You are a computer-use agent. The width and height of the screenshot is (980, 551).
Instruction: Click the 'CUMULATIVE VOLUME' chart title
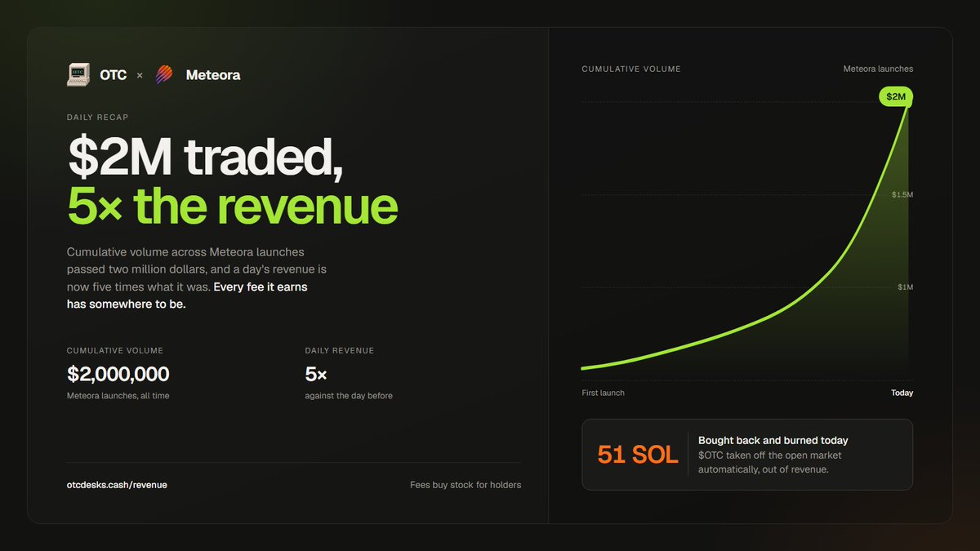pos(631,69)
